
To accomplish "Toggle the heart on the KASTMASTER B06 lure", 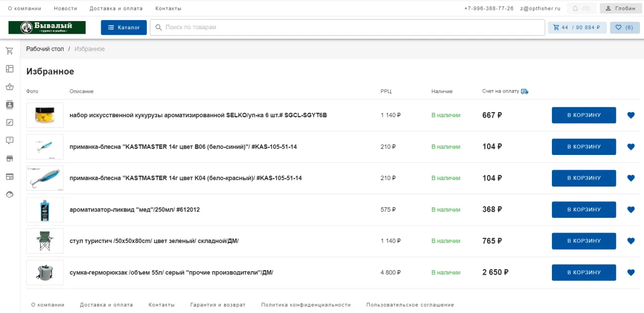I will pos(630,146).
